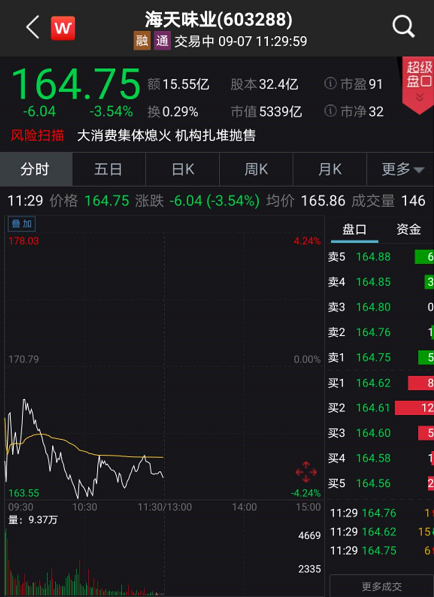Tap the 交易中 09-07 11:29:59 status
434x597 pixels.
[241, 41]
